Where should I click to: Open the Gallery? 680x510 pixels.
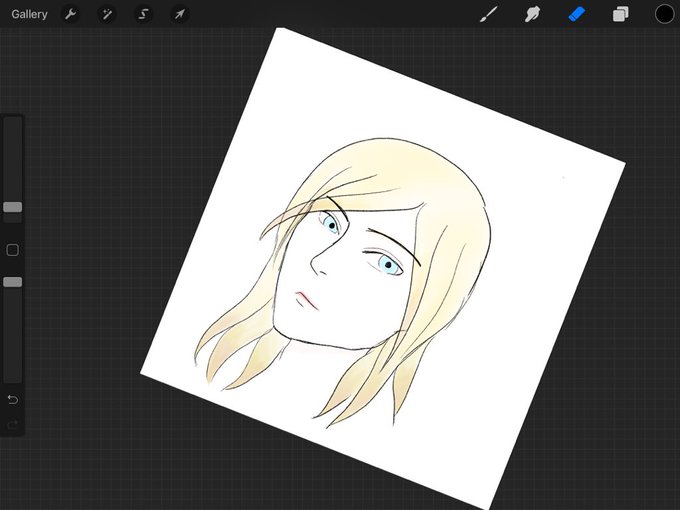[29, 14]
